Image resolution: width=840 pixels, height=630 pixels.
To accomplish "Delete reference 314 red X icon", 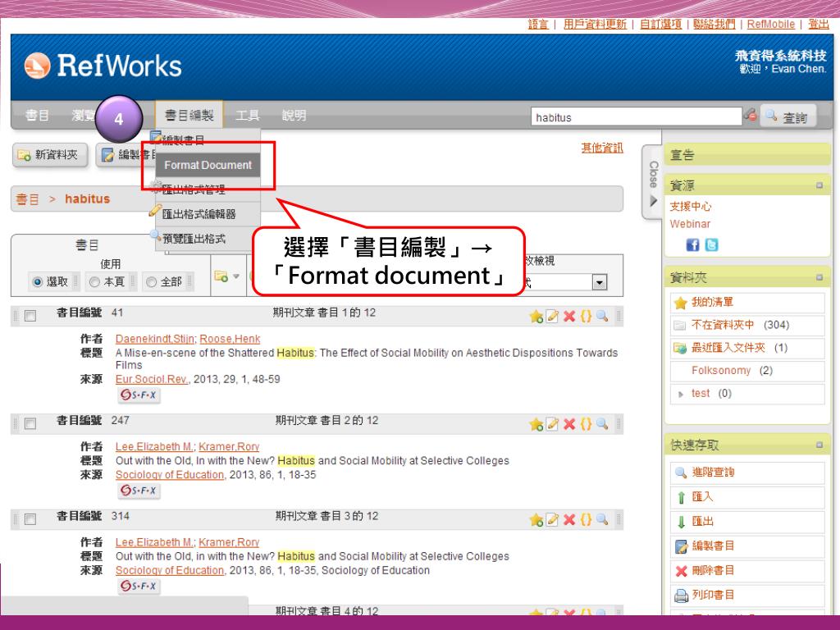I will tap(569, 519).
